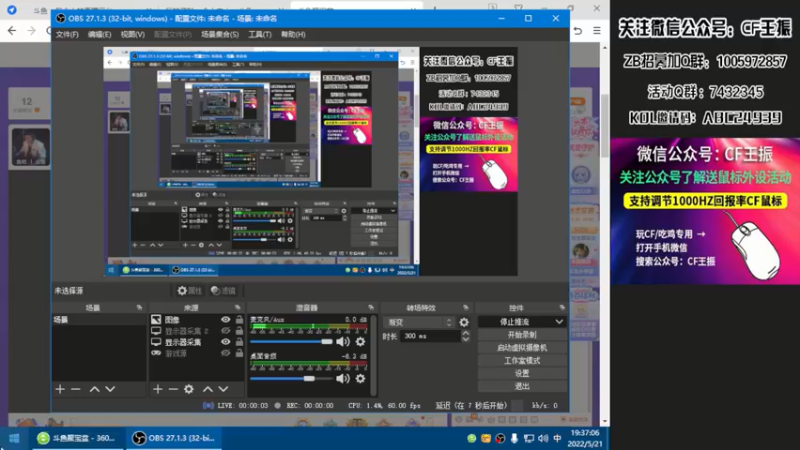Open the 视图(V) menu
800x450 pixels.
[133, 34]
